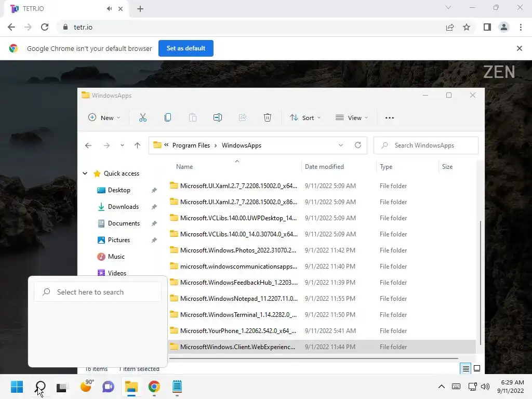Sort by the Date modified column header

(339, 167)
